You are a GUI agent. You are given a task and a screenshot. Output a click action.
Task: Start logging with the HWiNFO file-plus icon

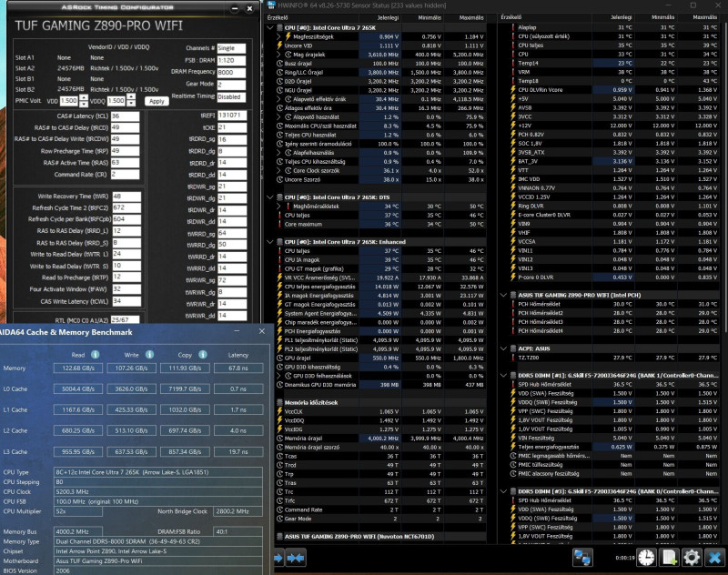669,558
